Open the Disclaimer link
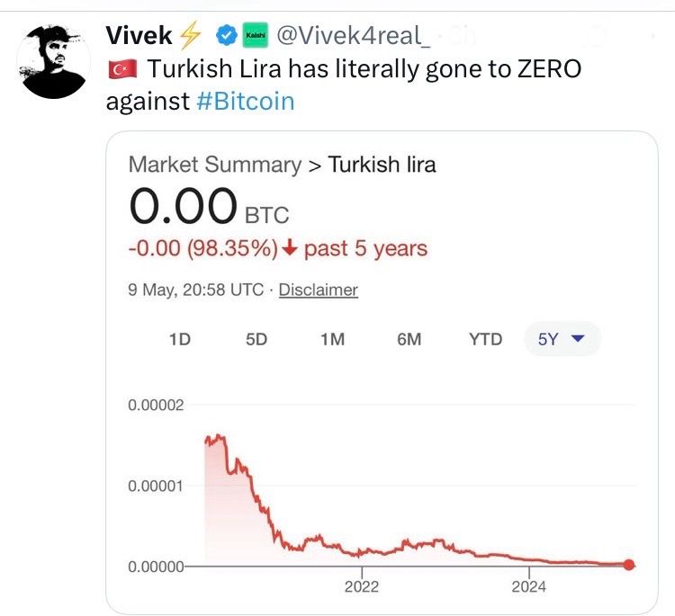This screenshot has width=675, height=616. coord(318,290)
